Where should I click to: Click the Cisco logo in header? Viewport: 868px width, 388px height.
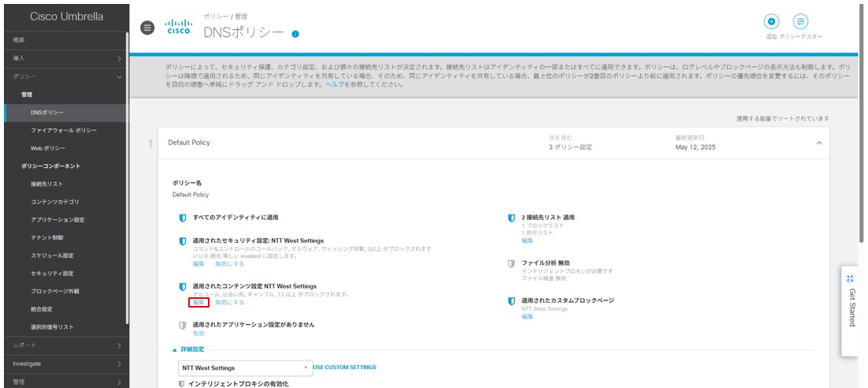pos(180,27)
